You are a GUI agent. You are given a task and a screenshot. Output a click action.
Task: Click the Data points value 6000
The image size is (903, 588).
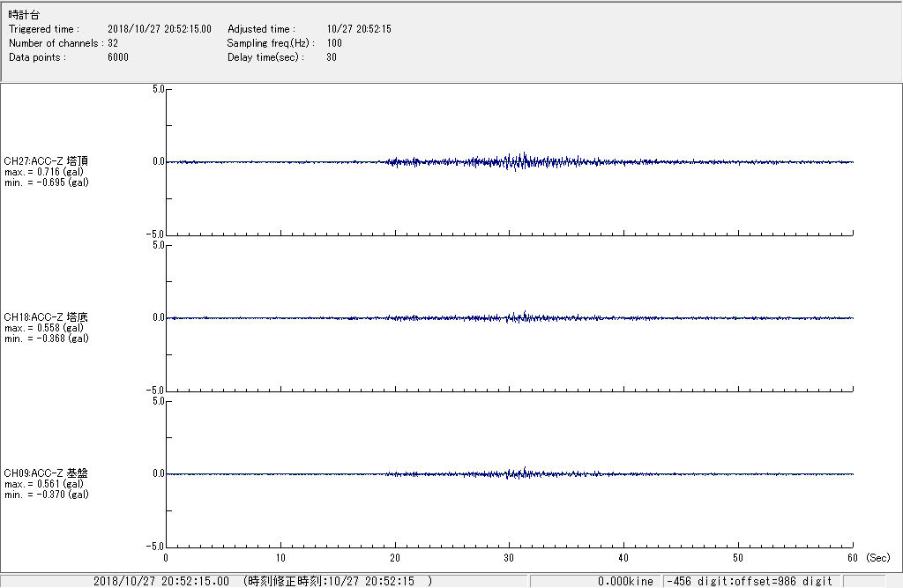tap(117, 57)
